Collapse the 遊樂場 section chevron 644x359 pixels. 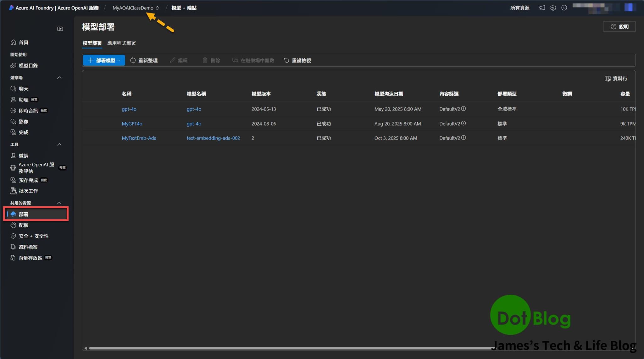coord(59,78)
